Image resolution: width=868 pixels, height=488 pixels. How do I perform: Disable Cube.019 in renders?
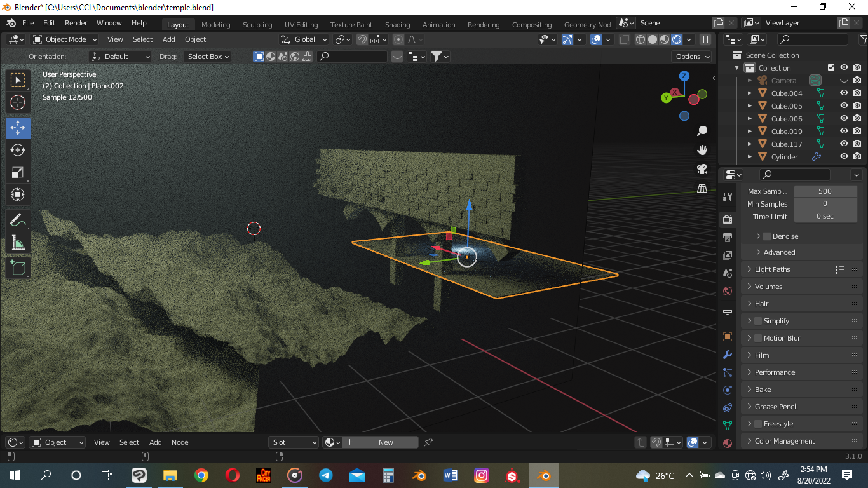pyautogui.click(x=857, y=131)
